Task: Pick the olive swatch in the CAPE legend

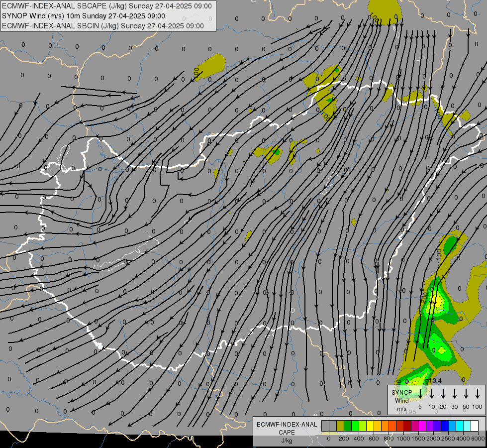Action: [x=340, y=426]
